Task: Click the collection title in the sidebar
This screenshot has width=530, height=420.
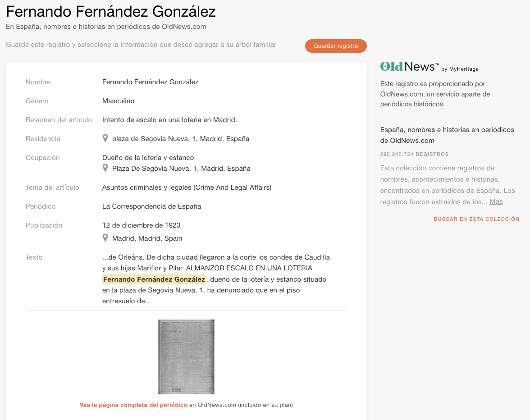Action: (x=447, y=135)
